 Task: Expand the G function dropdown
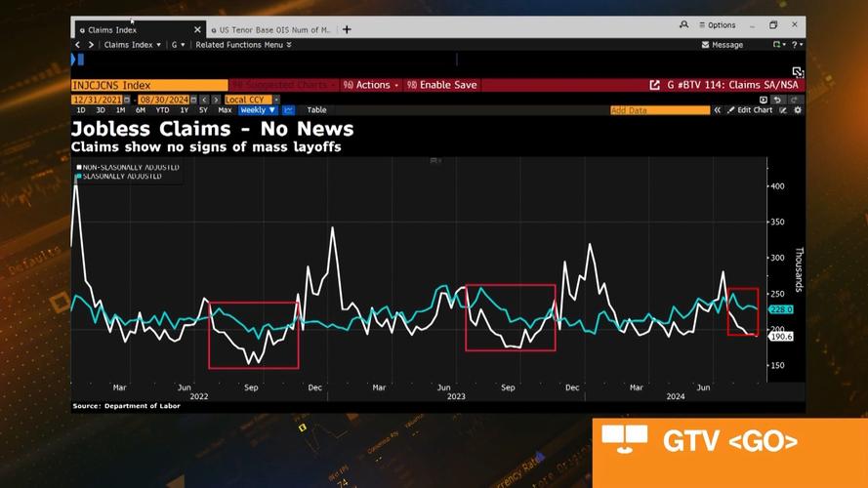(178, 45)
